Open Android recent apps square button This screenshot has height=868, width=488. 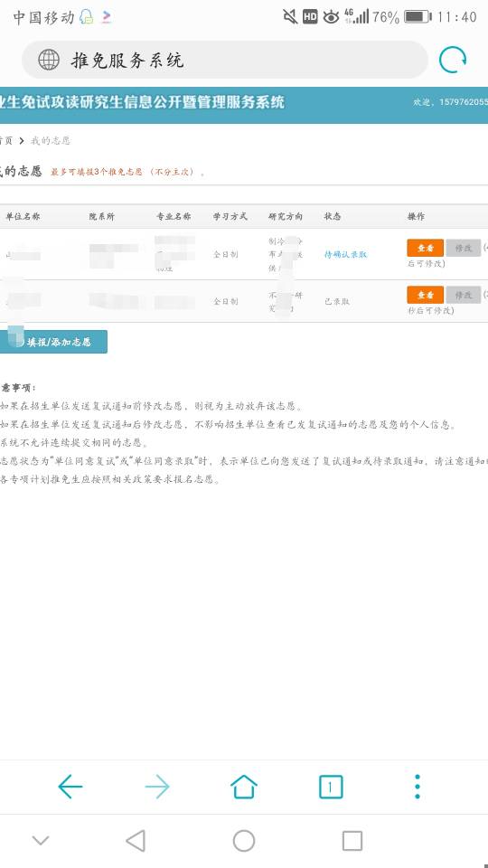click(352, 840)
